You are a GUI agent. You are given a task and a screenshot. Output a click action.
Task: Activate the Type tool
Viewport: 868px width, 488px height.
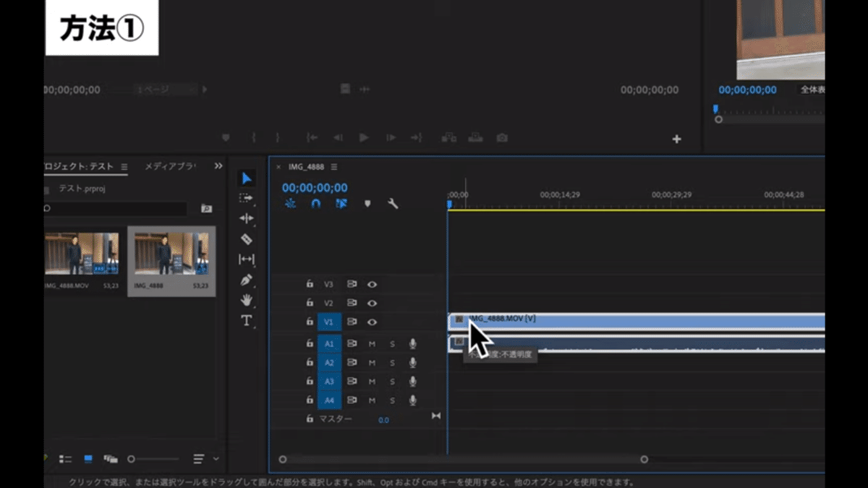point(247,320)
